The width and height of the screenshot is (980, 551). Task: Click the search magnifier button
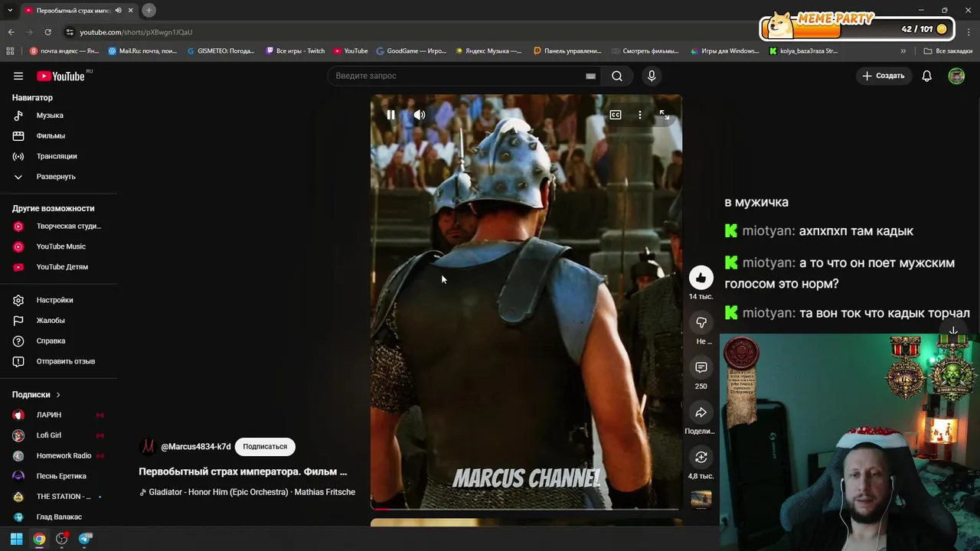pos(617,76)
